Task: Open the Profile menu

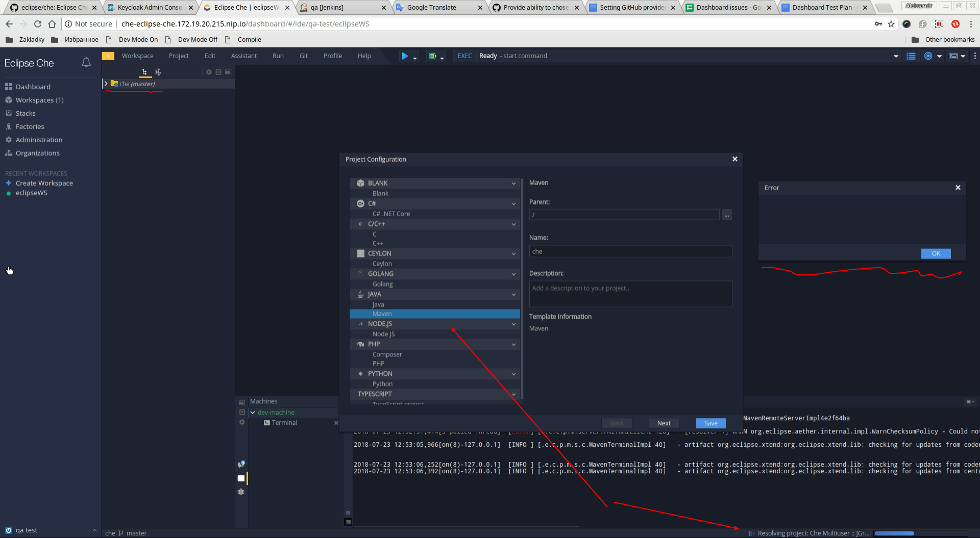Action: (x=332, y=56)
